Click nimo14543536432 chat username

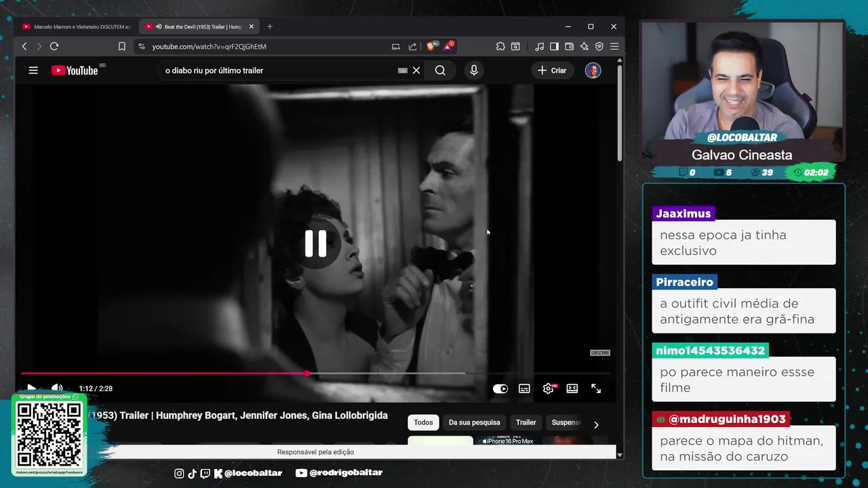coord(710,350)
